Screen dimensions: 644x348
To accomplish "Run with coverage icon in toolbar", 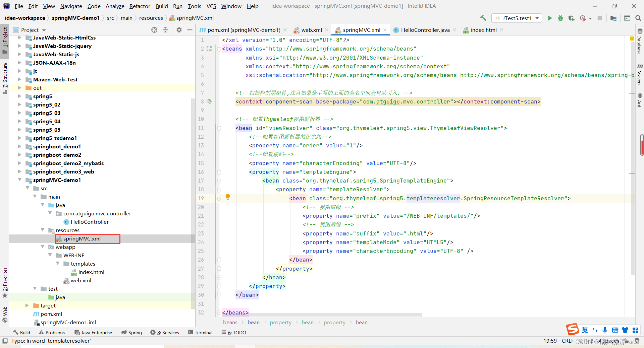I will (571, 18).
